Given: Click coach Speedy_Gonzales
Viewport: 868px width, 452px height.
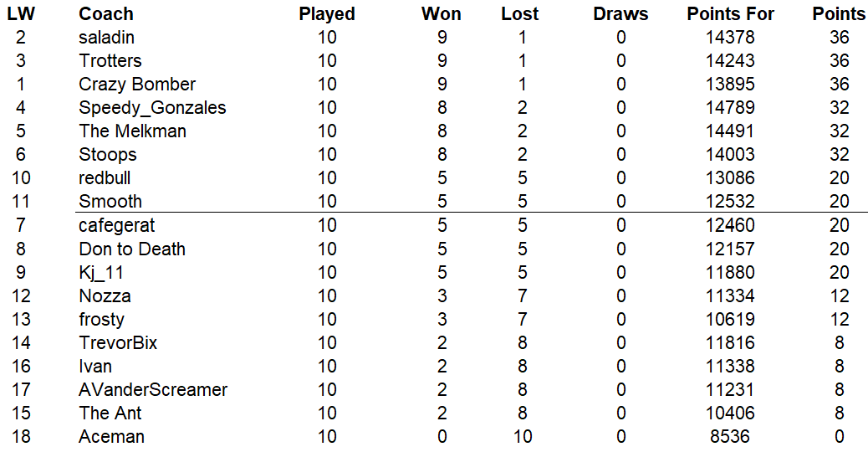Looking at the screenshot, I should point(152,108).
